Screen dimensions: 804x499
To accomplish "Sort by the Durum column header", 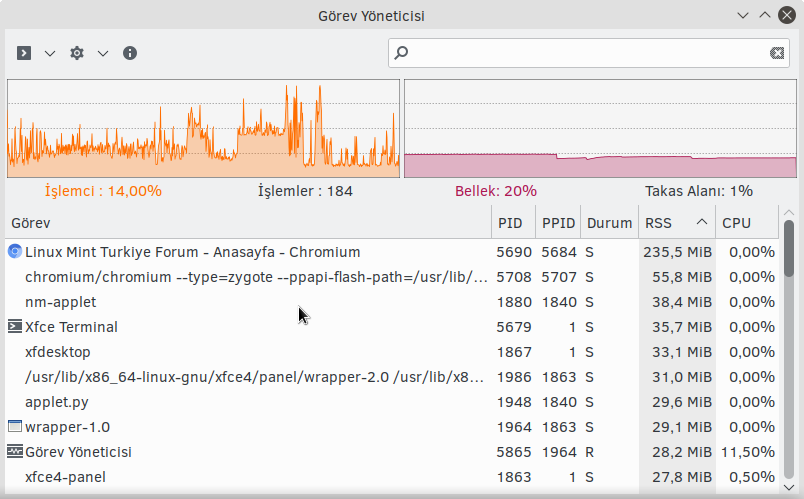I will coord(609,223).
